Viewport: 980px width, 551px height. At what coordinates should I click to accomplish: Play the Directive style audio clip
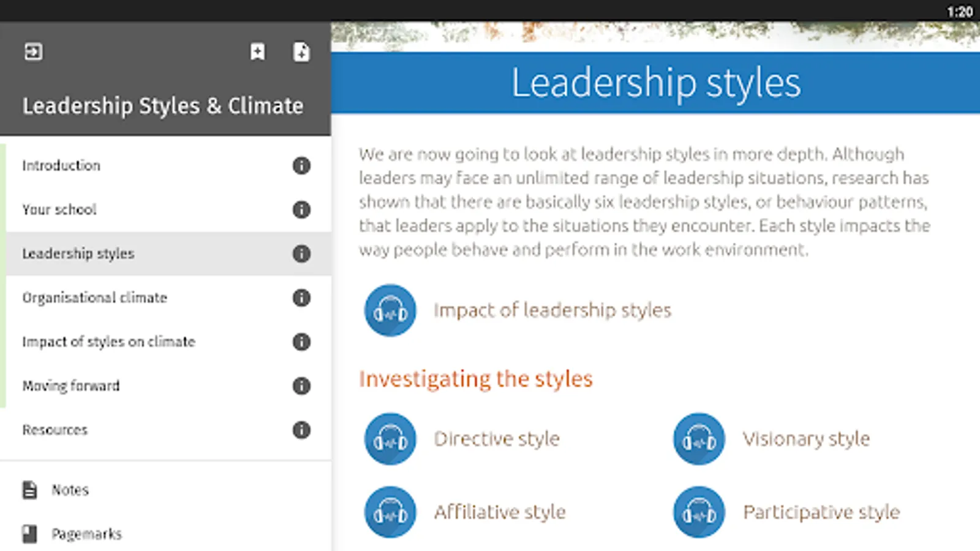[x=390, y=439]
